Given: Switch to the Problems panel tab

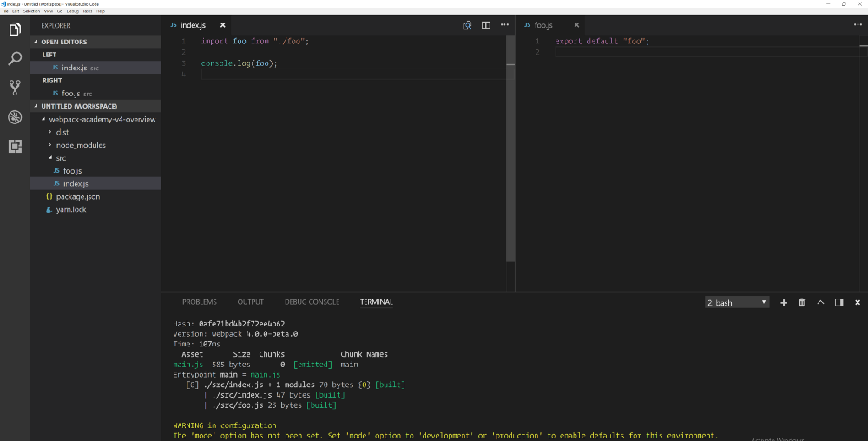Looking at the screenshot, I should tap(200, 302).
